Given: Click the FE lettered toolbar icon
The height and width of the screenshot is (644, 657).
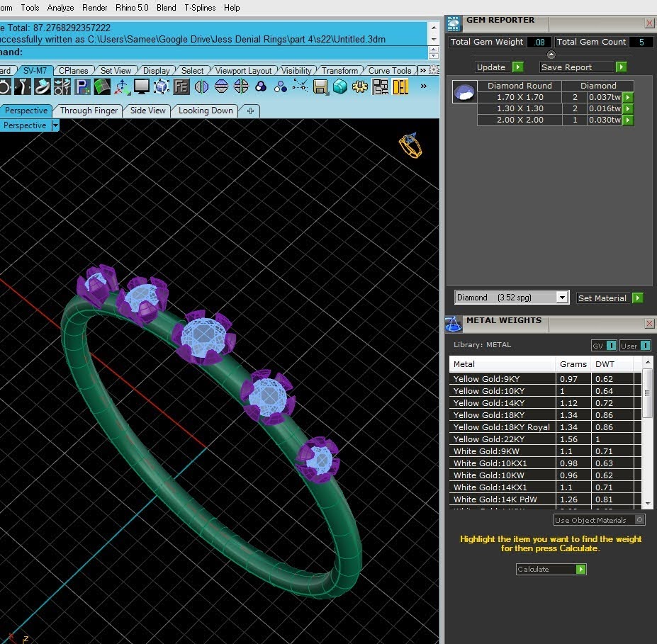Looking at the screenshot, I should pyautogui.click(x=181, y=86).
